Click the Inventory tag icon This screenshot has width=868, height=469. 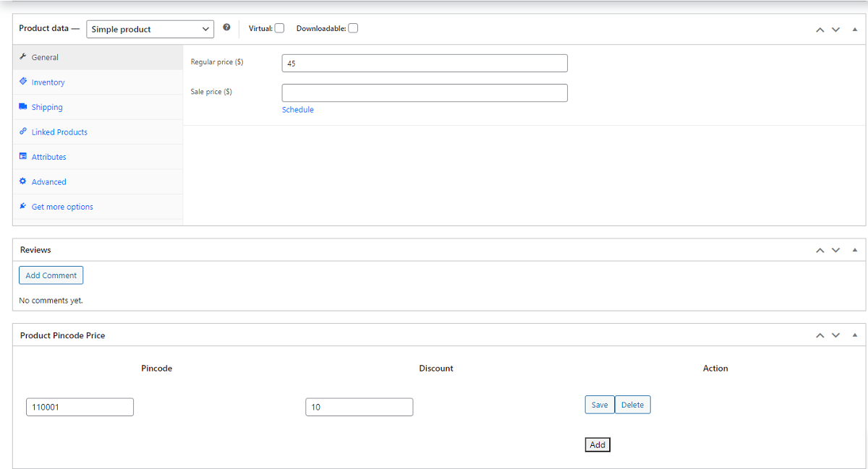(x=22, y=82)
